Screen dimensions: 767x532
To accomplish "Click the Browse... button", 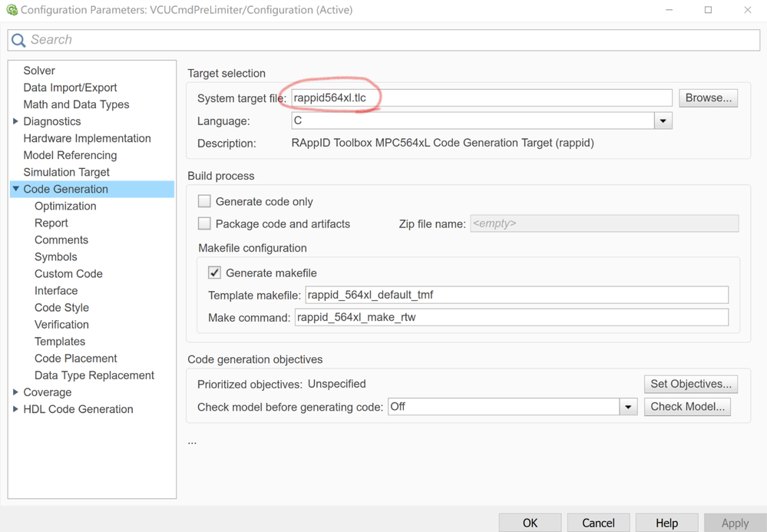I will pos(709,97).
